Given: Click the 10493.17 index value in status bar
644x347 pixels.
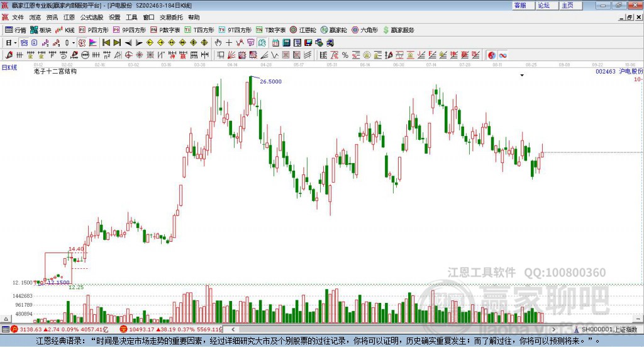Looking at the screenshot, I should 142,329.
